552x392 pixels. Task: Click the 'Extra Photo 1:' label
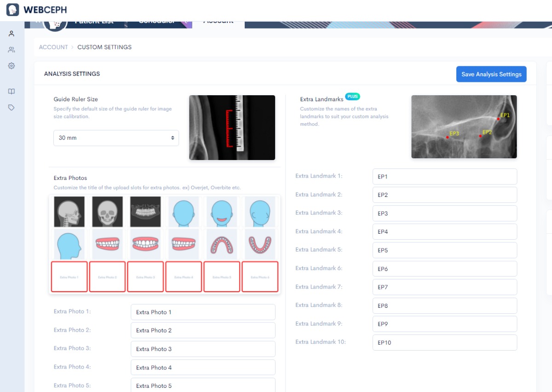coord(72,311)
